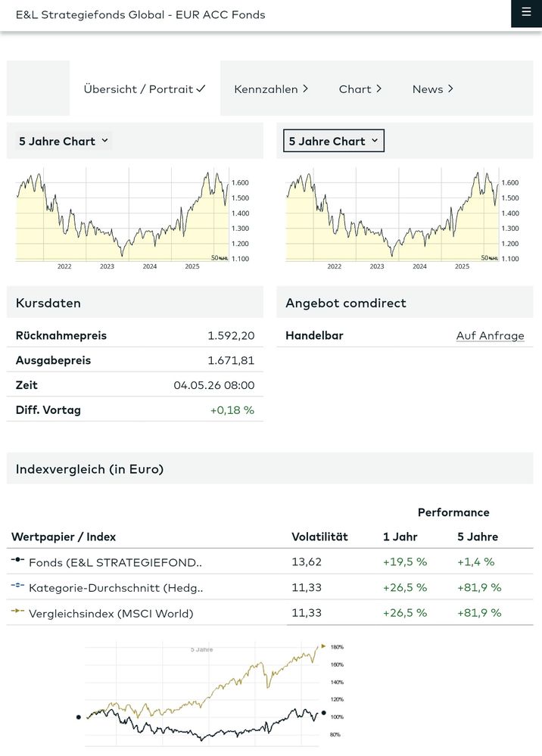Open the Chart tab
This screenshot has height=756, width=542.
click(x=360, y=89)
